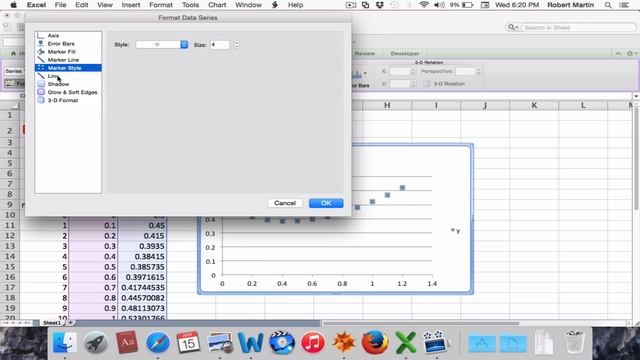Viewport: 640px width, 360px height.
Task: Open the Help menu
Action: coord(295,5)
